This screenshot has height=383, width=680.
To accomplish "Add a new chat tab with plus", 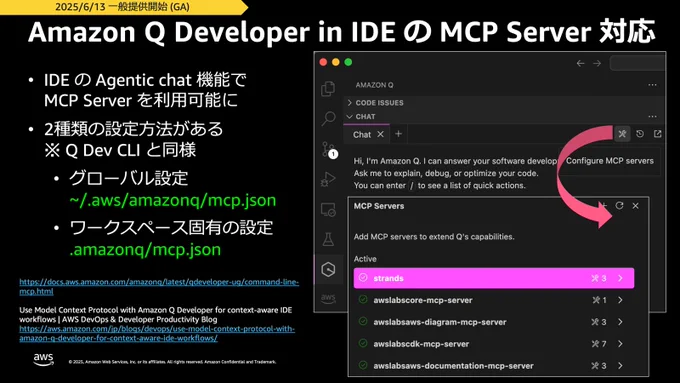I will (x=399, y=134).
